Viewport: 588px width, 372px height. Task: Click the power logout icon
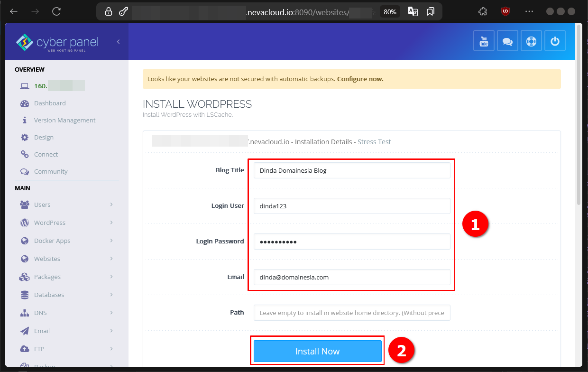[555, 41]
